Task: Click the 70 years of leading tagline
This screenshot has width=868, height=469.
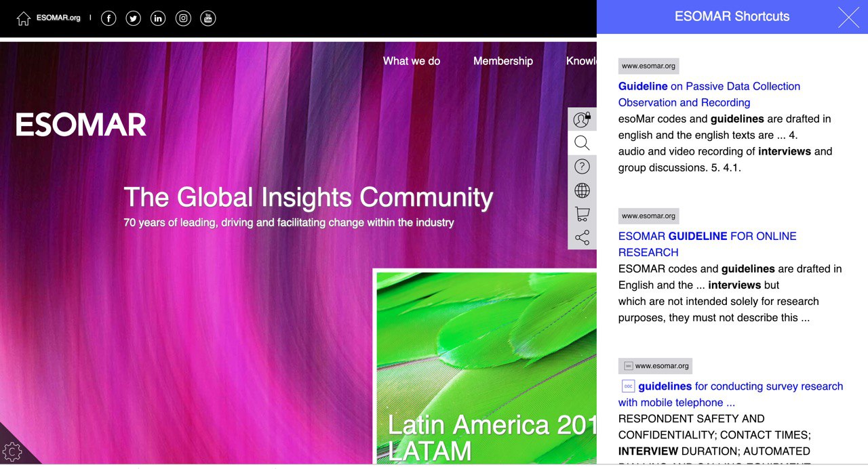Action: tap(289, 223)
